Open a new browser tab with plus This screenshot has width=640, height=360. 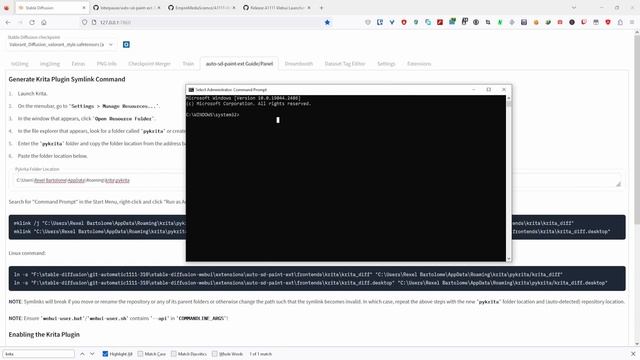(321, 8)
